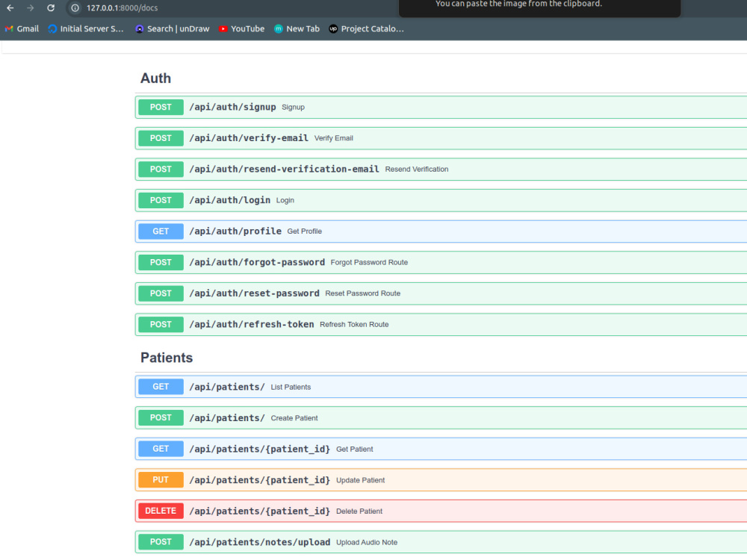
Task: Expand POST /api/auth/login endpoint
Action: click(441, 200)
